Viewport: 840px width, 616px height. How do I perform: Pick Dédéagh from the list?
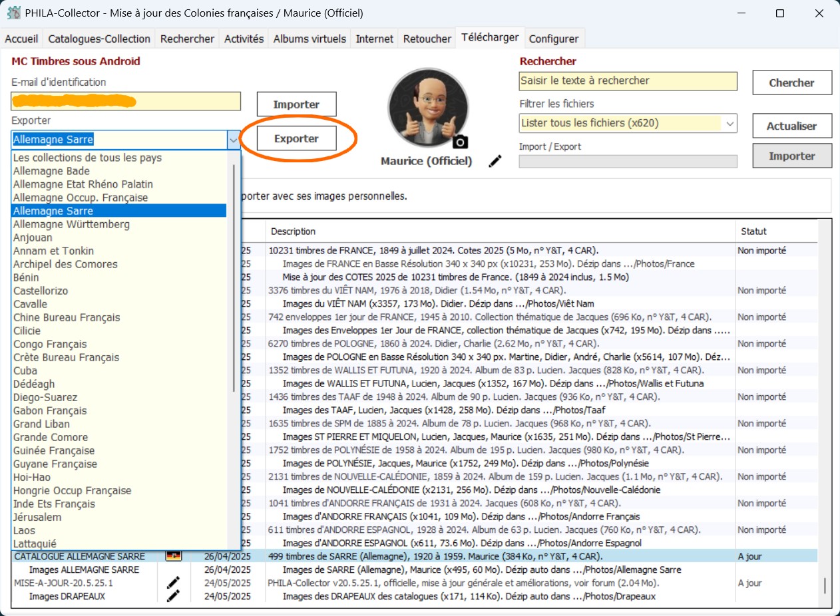(120, 384)
